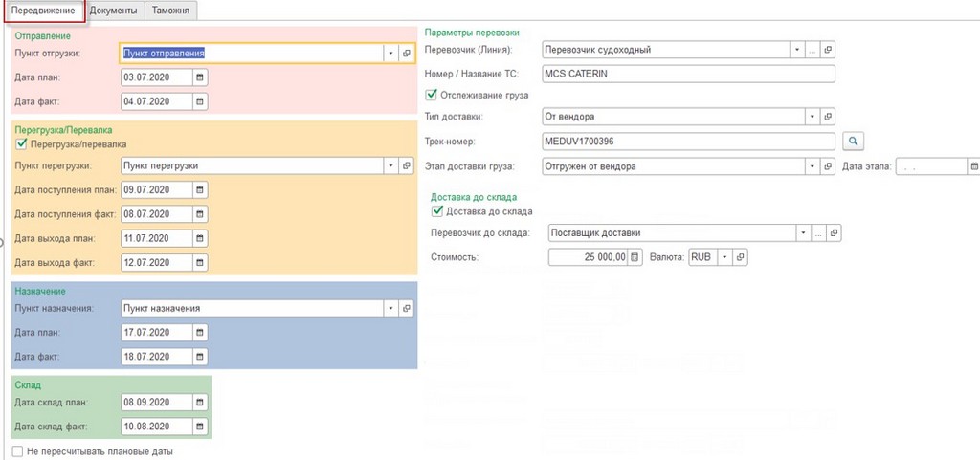Open calendar for Дата выхода план

tap(200, 238)
